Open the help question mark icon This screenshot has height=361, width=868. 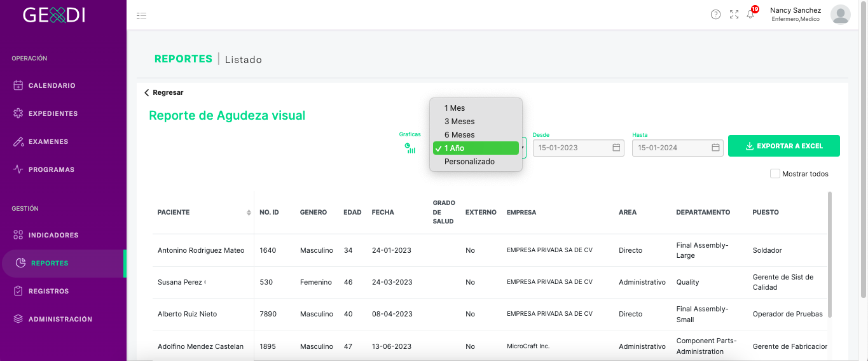tap(715, 15)
